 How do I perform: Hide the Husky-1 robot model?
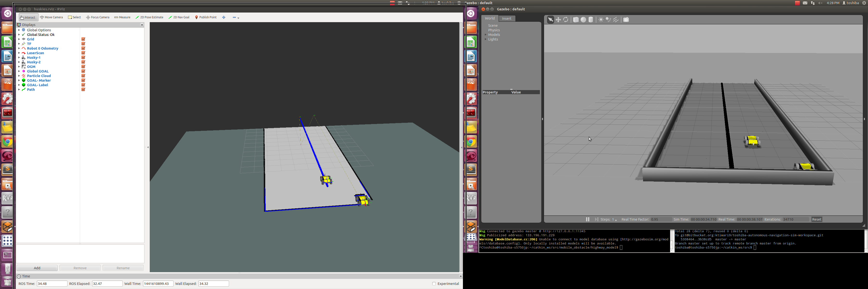pos(83,58)
